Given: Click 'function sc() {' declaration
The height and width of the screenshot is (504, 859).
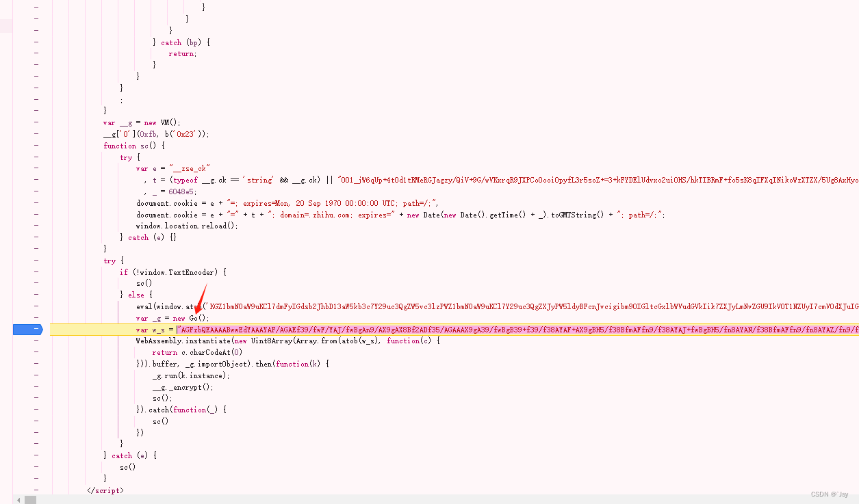Looking at the screenshot, I should 134,146.
